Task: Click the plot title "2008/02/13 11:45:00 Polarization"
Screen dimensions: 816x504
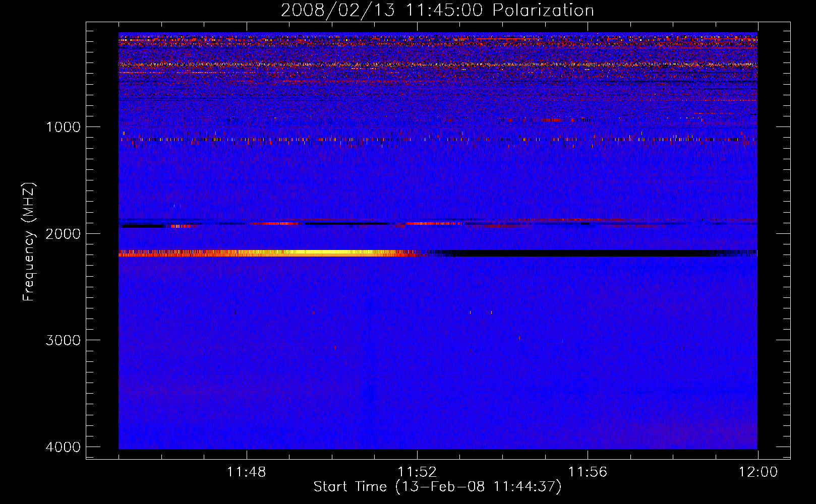Action: click(x=437, y=10)
